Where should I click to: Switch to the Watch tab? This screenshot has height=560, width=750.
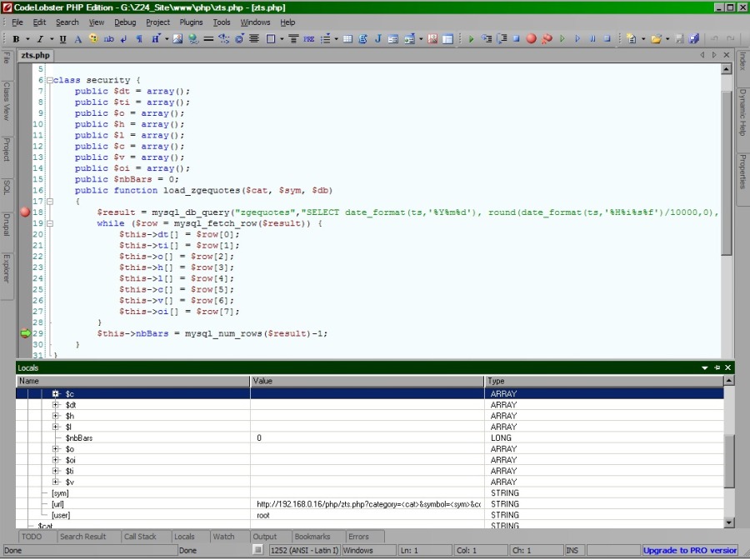pos(223,537)
